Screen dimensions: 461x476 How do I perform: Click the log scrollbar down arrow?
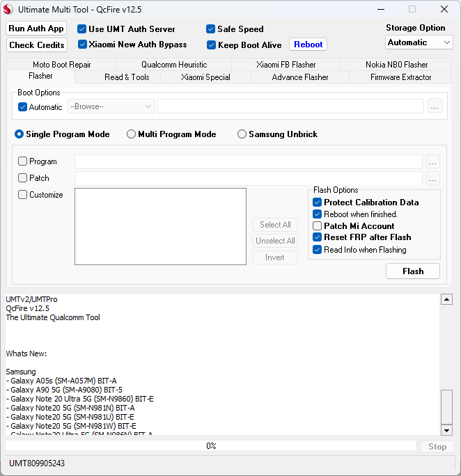point(447,430)
